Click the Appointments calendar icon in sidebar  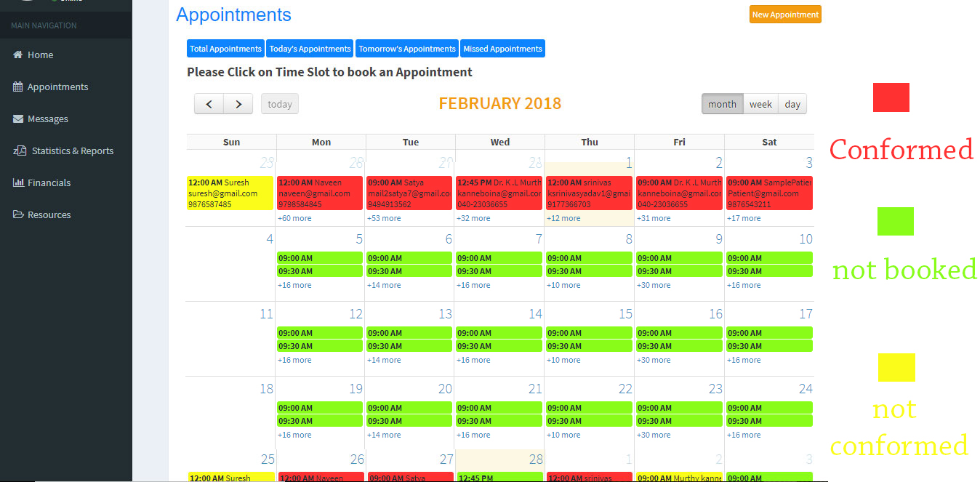tap(18, 87)
